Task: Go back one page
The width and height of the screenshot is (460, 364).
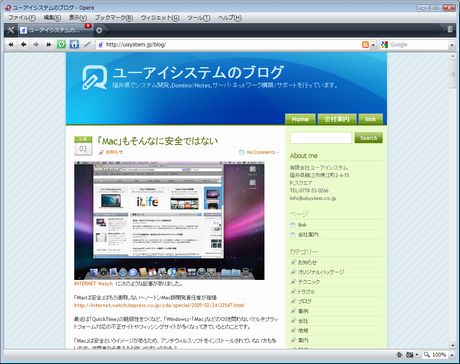Action: click(x=24, y=44)
